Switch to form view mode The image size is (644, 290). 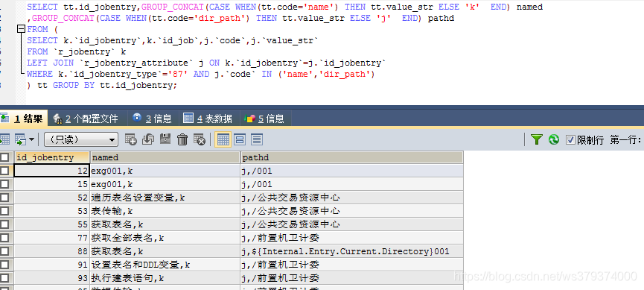point(240,139)
